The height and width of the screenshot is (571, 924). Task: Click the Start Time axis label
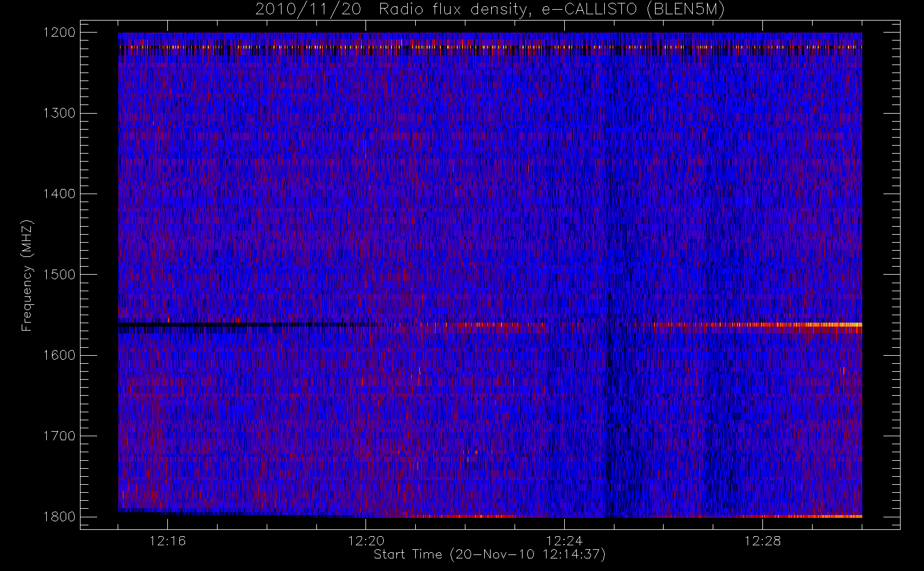[489, 554]
